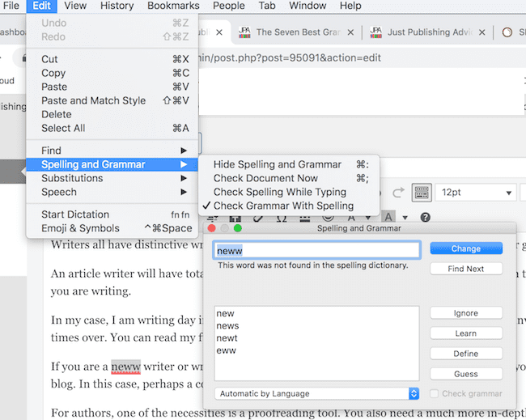Open the History menu

coord(117,6)
